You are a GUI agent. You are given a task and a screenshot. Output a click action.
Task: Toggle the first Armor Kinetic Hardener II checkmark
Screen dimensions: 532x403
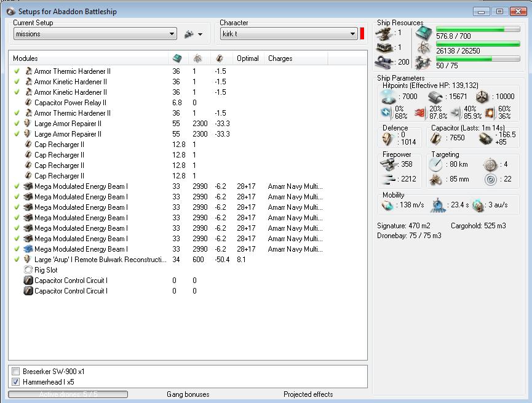(x=17, y=82)
